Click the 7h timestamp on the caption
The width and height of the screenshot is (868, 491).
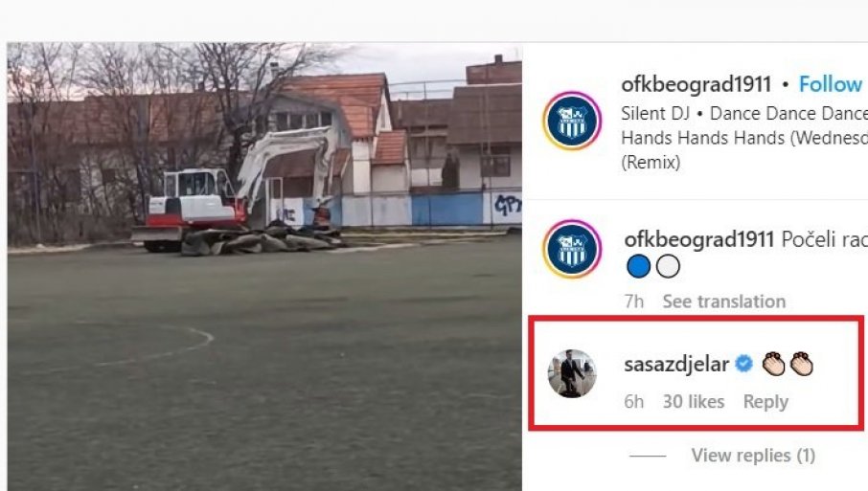point(634,301)
